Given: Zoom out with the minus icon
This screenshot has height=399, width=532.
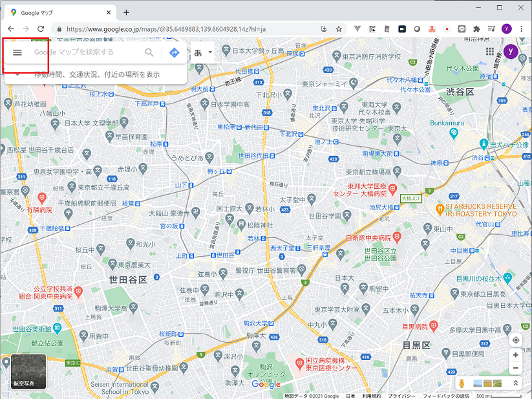Looking at the screenshot, I should point(515,368).
